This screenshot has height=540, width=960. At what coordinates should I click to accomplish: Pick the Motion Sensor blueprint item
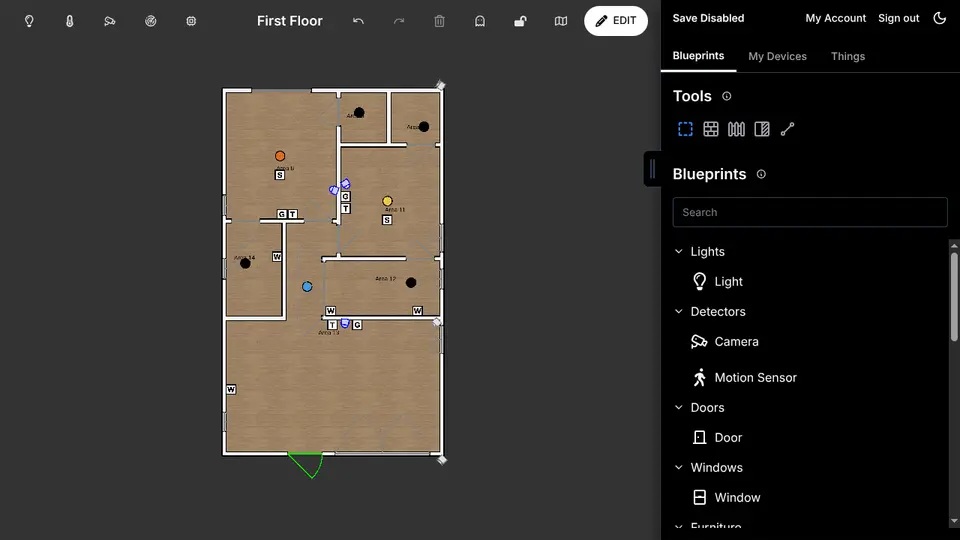point(756,378)
